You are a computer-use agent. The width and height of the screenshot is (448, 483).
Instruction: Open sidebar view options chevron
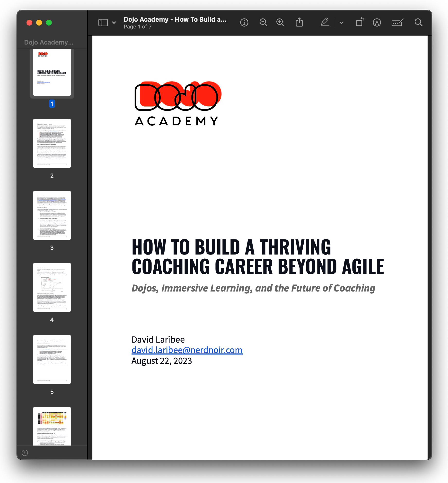(114, 23)
